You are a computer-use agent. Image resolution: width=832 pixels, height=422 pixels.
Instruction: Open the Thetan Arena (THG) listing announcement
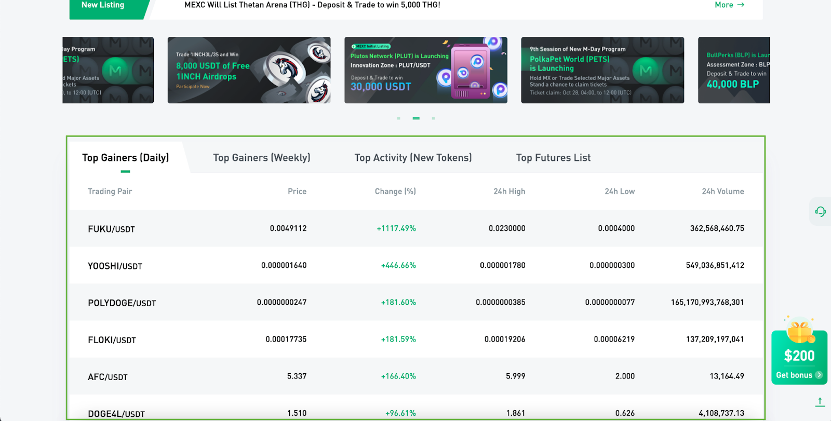coord(312,5)
